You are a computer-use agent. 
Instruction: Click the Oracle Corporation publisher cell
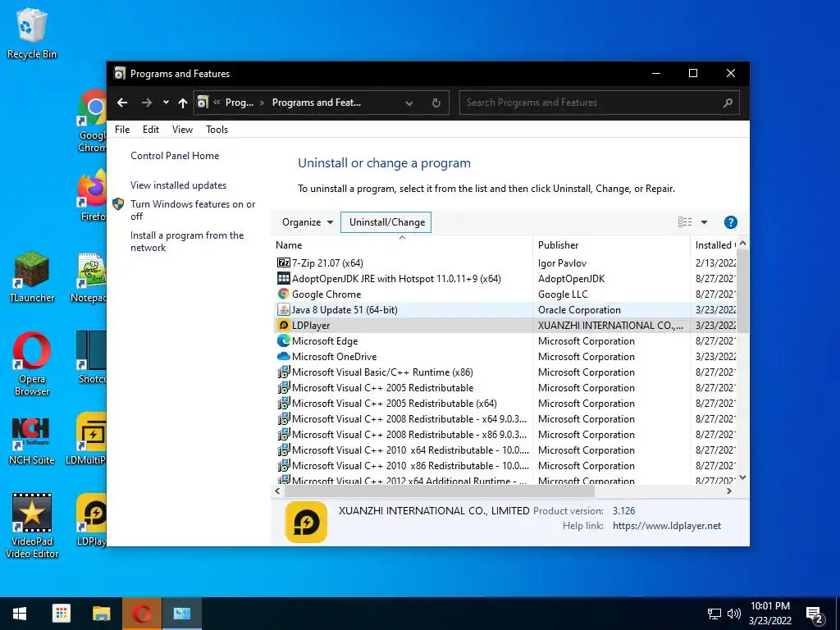(x=579, y=309)
